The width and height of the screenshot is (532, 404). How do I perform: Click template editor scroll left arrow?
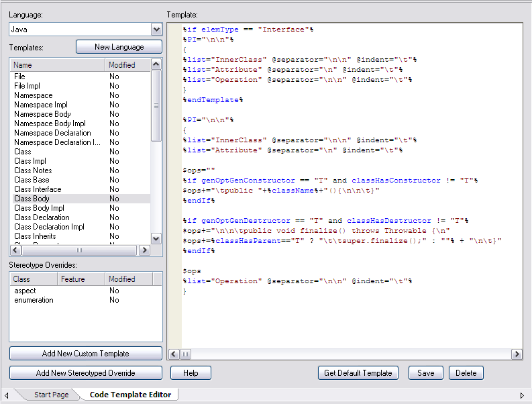tap(173, 354)
